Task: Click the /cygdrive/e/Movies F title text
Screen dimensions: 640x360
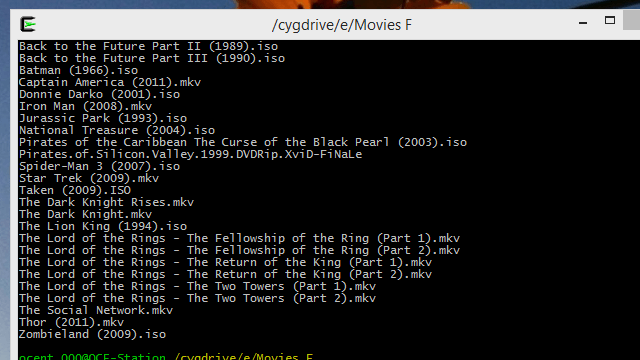Action: click(x=342, y=25)
